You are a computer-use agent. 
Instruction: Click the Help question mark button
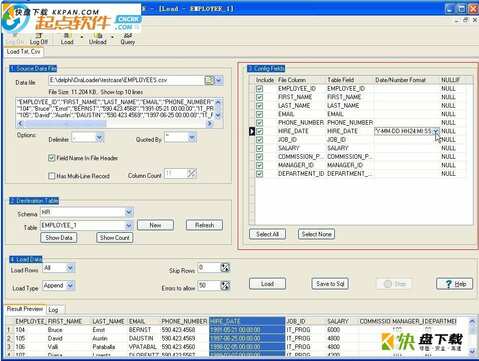tap(455, 284)
